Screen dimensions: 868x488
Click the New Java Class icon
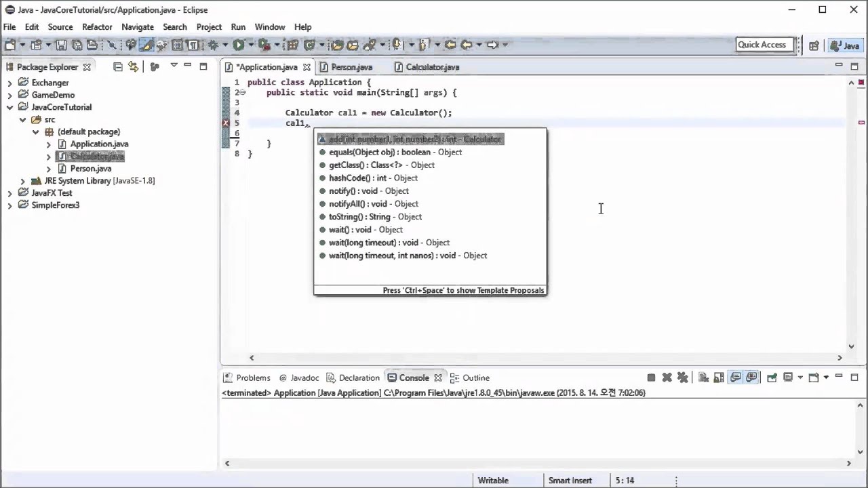click(x=309, y=45)
